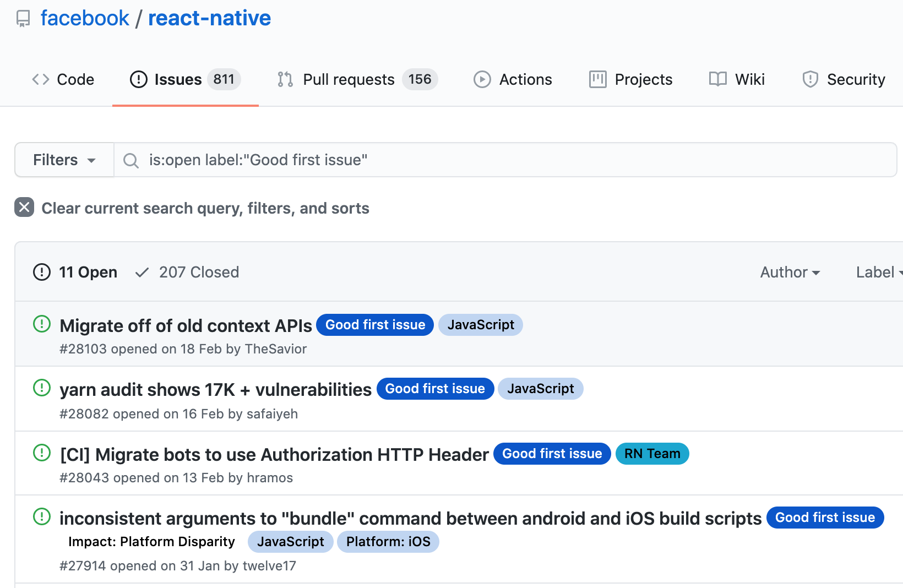The width and height of the screenshot is (903, 588).
Task: Click open-issue icon beside yarn audit issue
Action: tap(42, 388)
